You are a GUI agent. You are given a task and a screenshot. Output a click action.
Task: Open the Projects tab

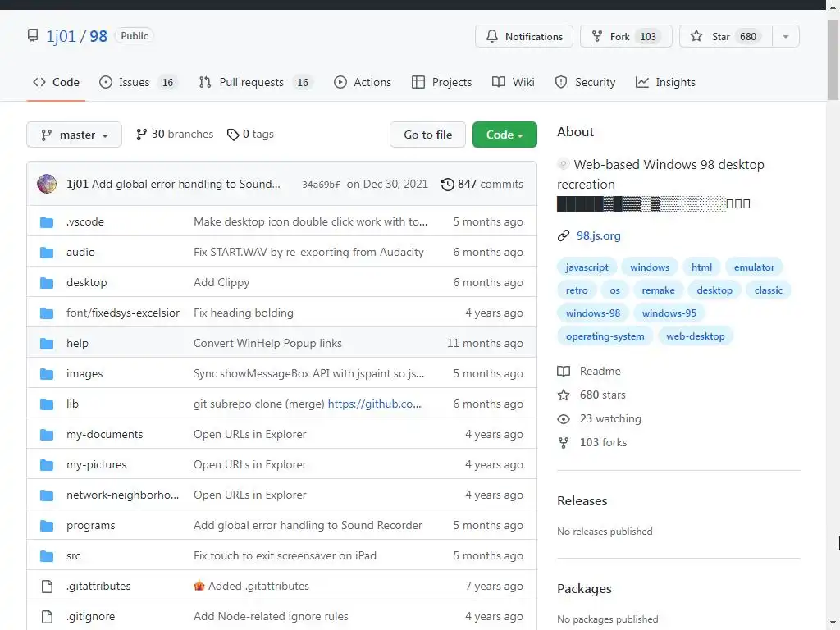pyautogui.click(x=442, y=83)
